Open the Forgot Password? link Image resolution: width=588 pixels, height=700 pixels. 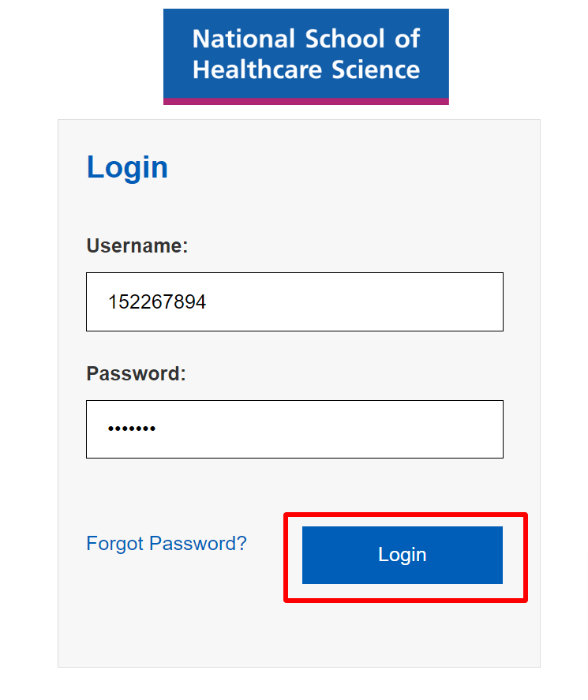coord(166,543)
